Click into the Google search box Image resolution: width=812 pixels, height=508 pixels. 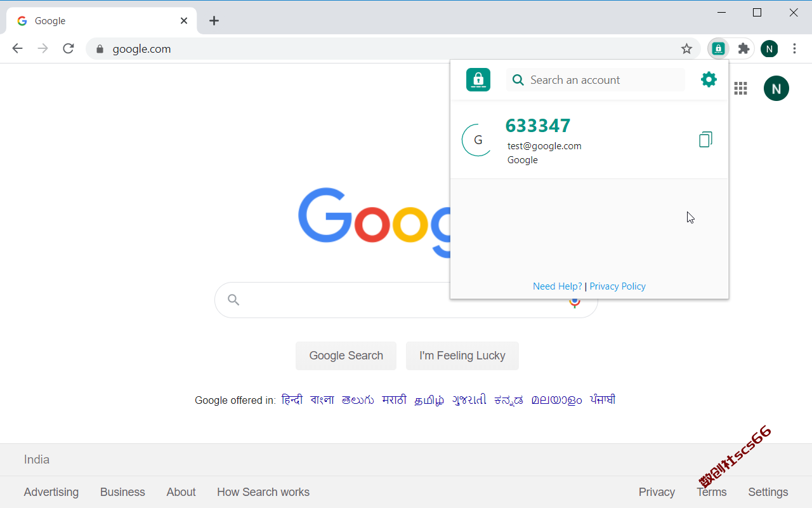pos(406,300)
